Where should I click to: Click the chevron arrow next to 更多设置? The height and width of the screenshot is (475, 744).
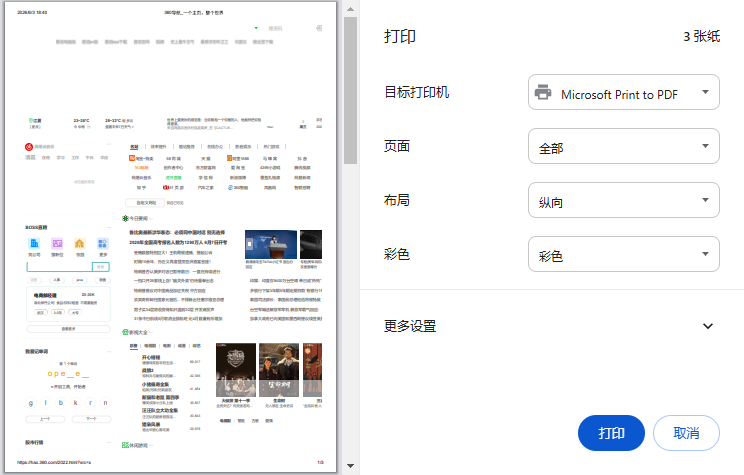click(707, 326)
